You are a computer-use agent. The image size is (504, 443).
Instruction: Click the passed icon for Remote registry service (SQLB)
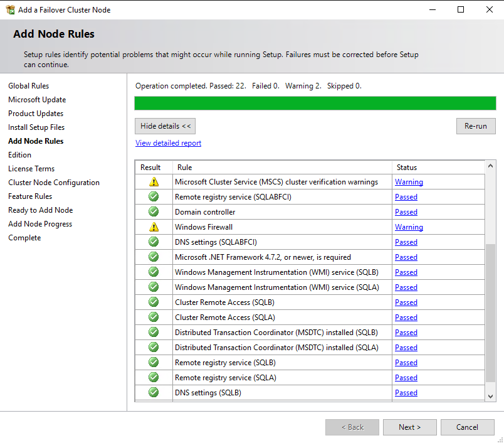(x=154, y=362)
